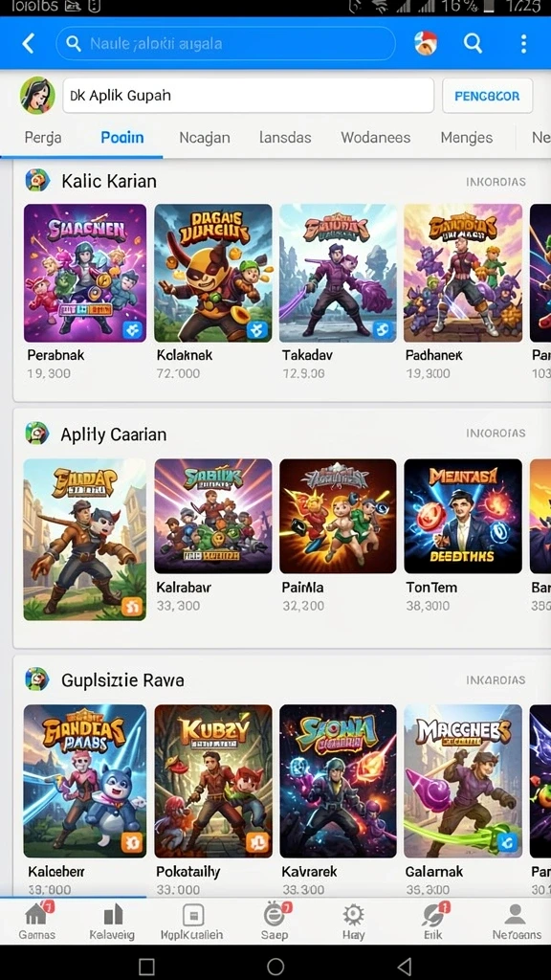Open the Games tab in bottom bar

pos(37,922)
